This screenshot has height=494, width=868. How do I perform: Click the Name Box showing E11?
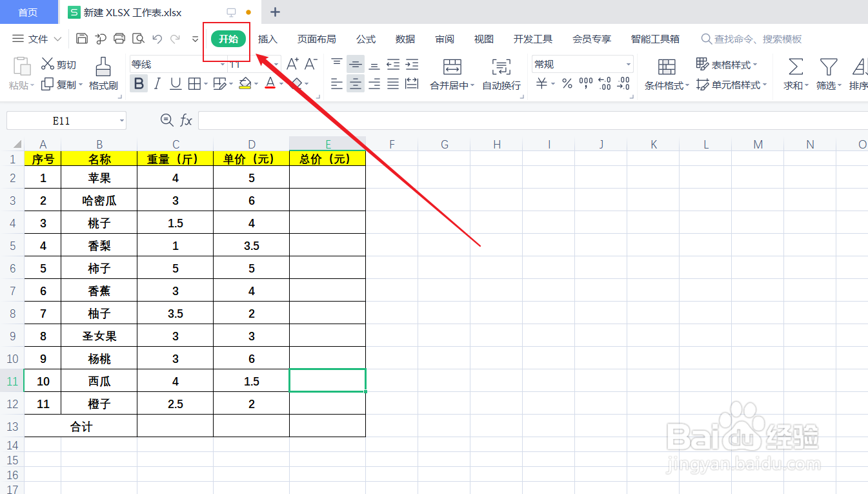61,120
